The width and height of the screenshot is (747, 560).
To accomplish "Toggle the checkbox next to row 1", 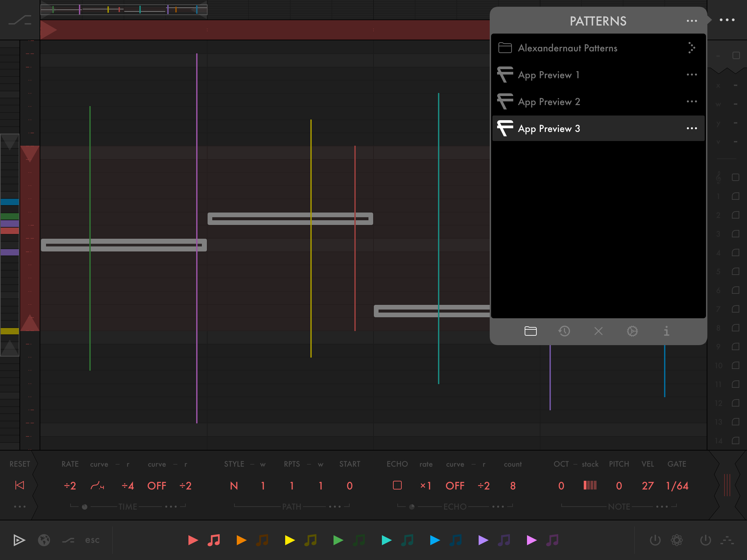I will point(736,196).
